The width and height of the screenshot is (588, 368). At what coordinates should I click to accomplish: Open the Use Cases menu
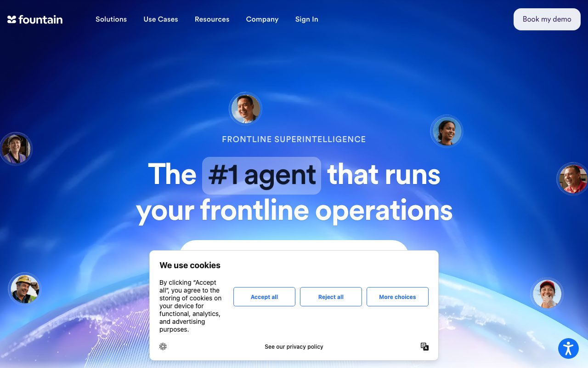161,19
